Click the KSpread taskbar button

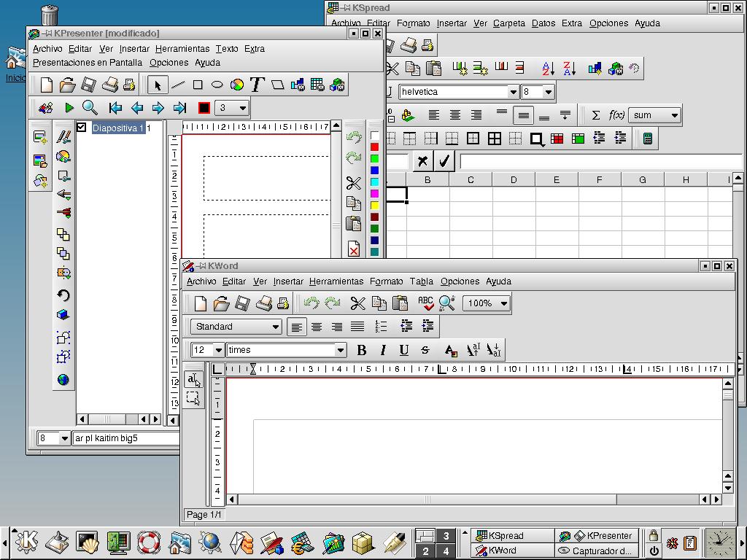(511, 536)
